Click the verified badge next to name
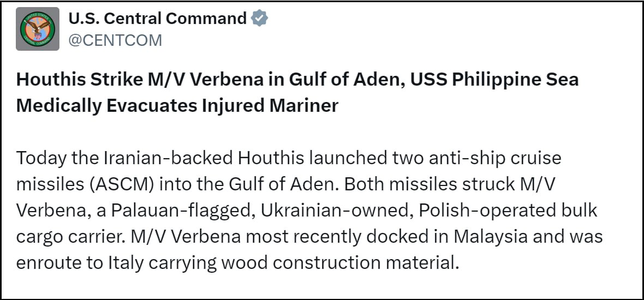 click(260, 18)
